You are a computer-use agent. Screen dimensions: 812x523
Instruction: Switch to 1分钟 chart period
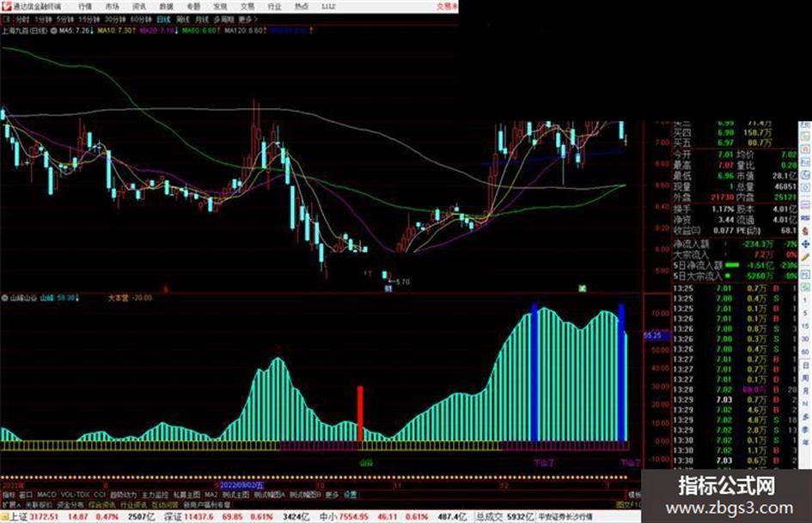tap(43, 19)
